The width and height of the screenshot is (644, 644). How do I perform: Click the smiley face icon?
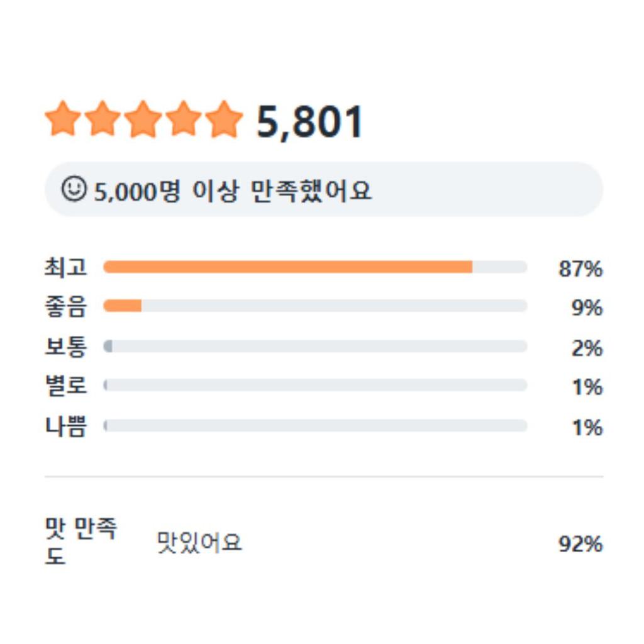(74, 189)
